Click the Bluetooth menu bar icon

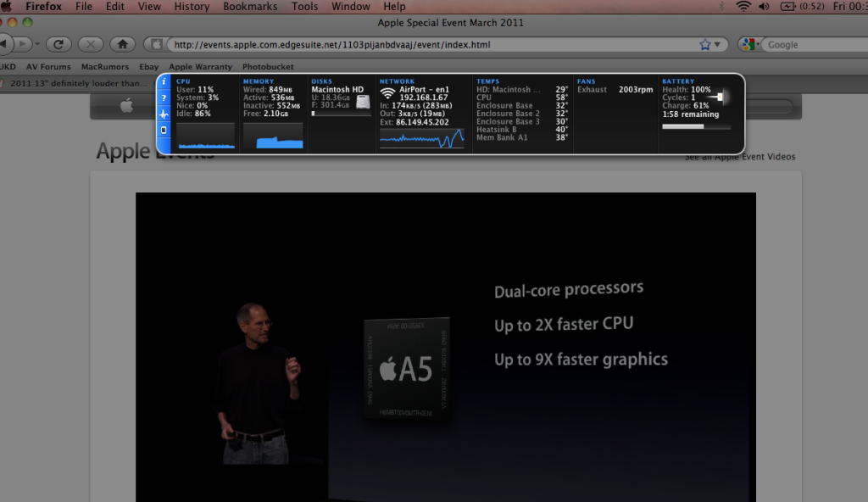coord(721,7)
